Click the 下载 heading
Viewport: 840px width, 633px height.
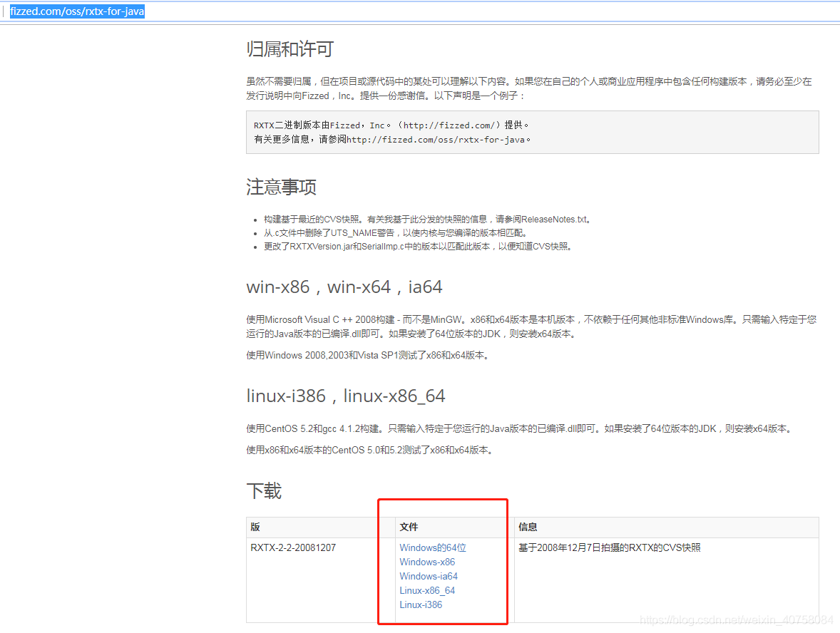pyautogui.click(x=264, y=490)
